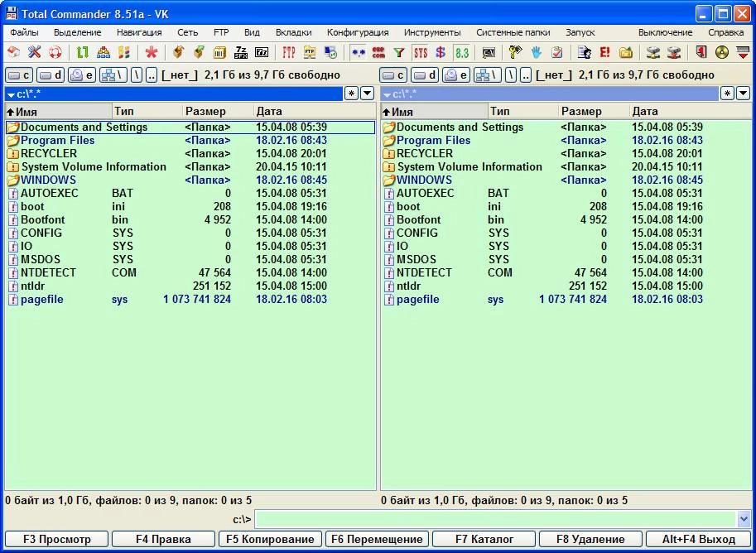This screenshot has height=553, width=756.
Task: Click the F6 Перемещение button
Action: coord(377,539)
